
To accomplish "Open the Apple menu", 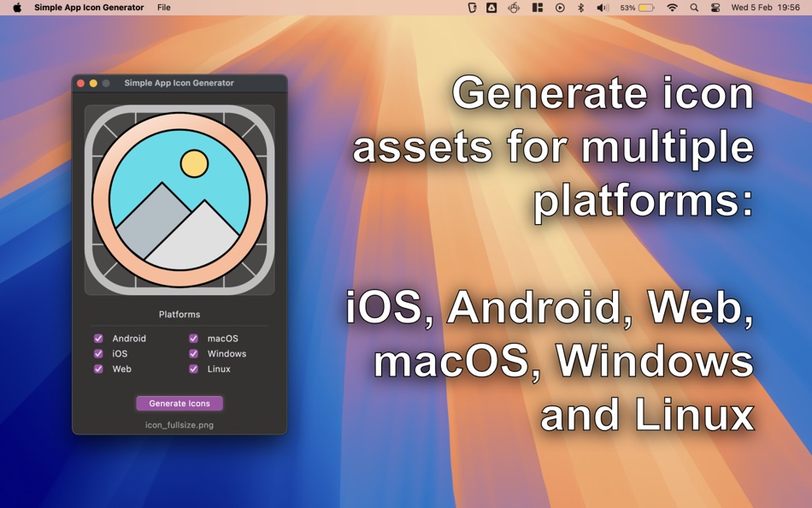I will click(x=17, y=7).
